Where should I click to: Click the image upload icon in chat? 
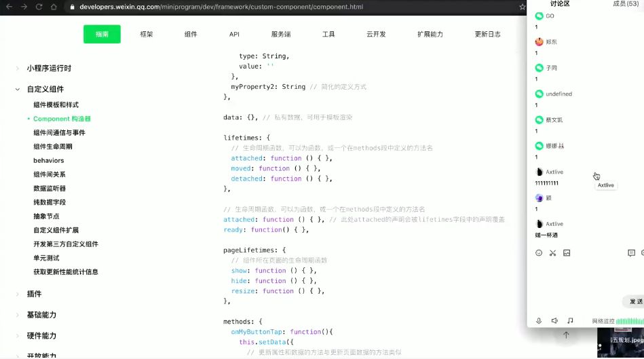[x=567, y=253]
